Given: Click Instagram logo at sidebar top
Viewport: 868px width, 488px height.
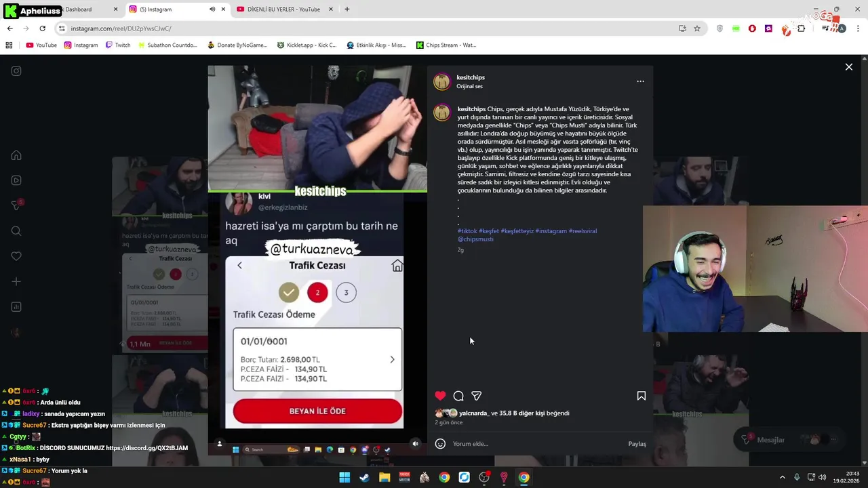Looking at the screenshot, I should (16, 71).
